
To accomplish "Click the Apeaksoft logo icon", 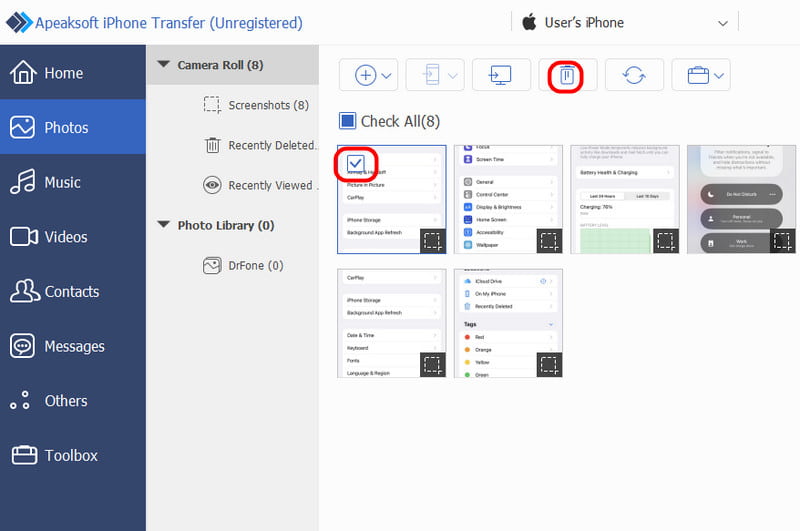I will (18, 22).
